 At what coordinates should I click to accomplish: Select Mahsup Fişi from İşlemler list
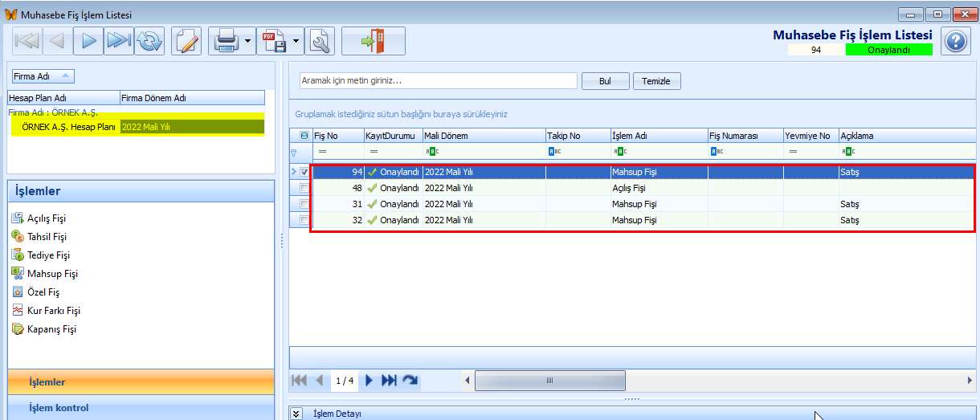[52, 274]
